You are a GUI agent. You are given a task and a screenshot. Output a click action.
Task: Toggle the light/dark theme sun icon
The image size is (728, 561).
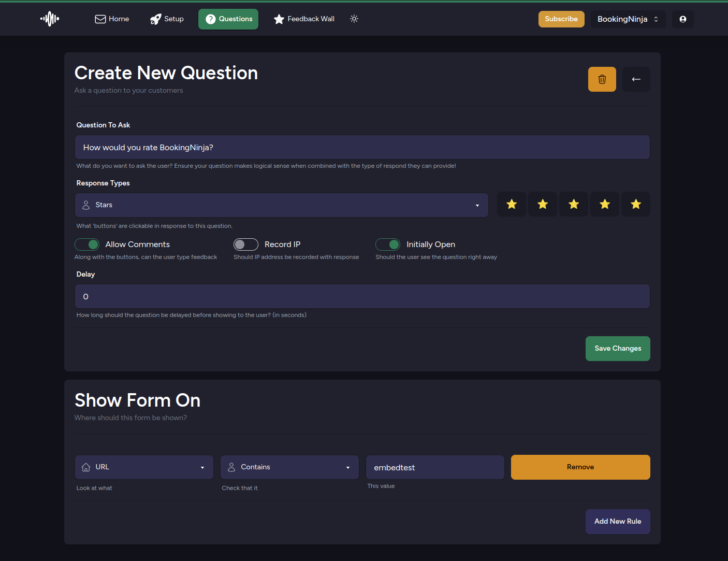(354, 19)
